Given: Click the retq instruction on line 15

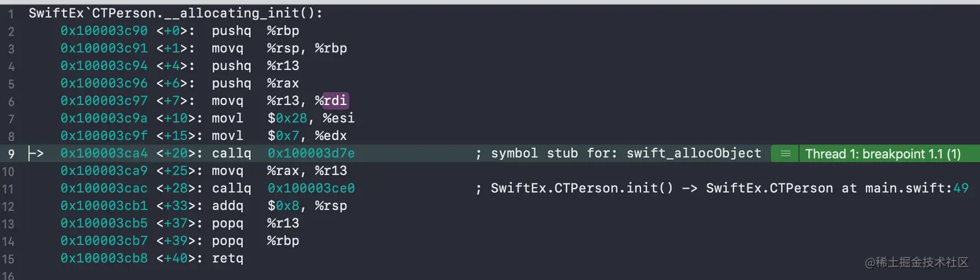Looking at the screenshot, I should [227, 259].
